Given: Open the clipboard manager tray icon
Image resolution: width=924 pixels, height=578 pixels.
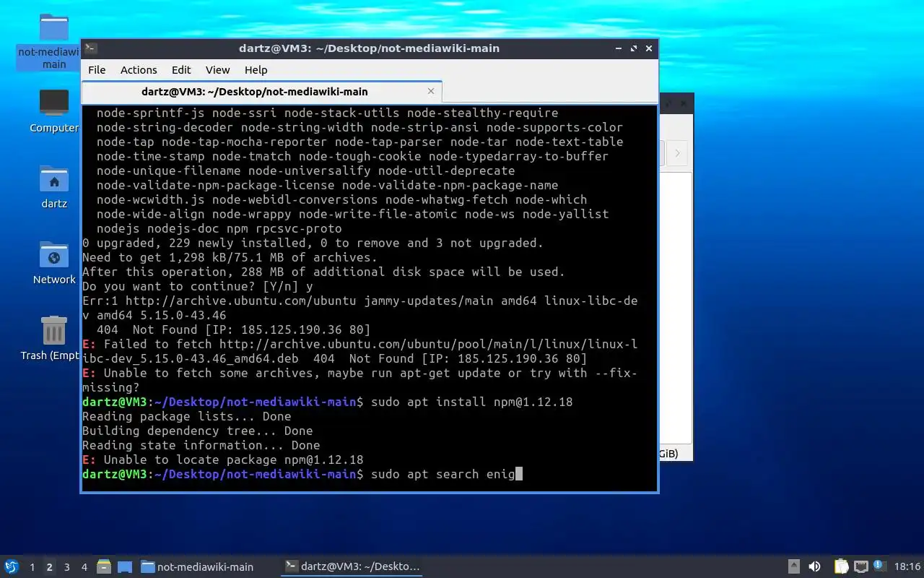Looking at the screenshot, I should (x=841, y=567).
